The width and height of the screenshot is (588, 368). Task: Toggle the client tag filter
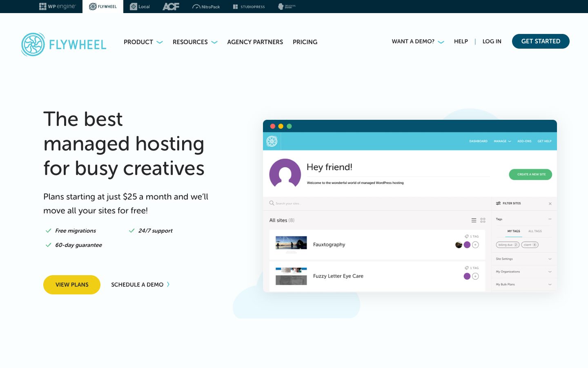pyautogui.click(x=530, y=245)
